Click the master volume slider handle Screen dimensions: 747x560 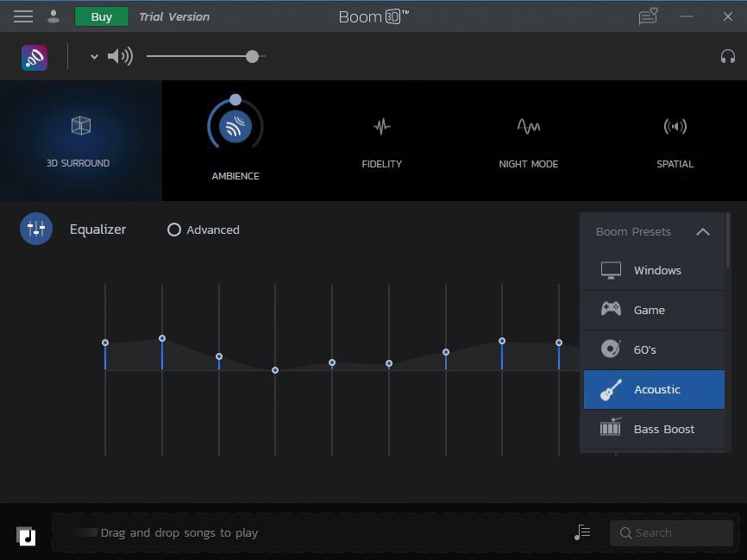[252, 57]
